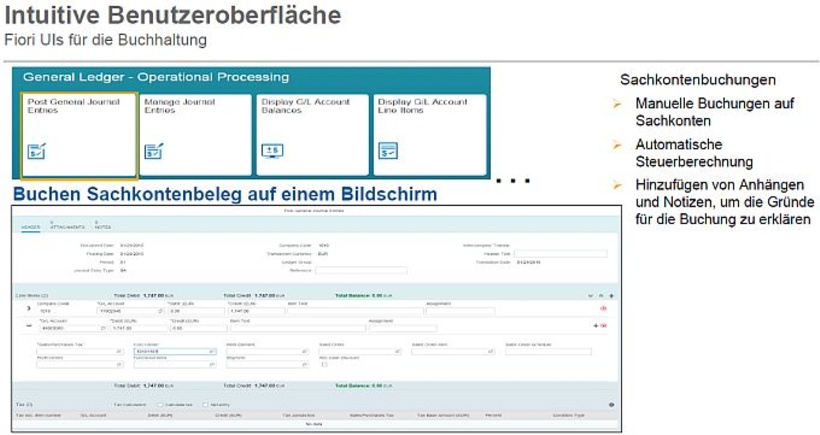This screenshot has height=435, width=820.
Task: Open Tax table settings icon
Action: click(611, 405)
